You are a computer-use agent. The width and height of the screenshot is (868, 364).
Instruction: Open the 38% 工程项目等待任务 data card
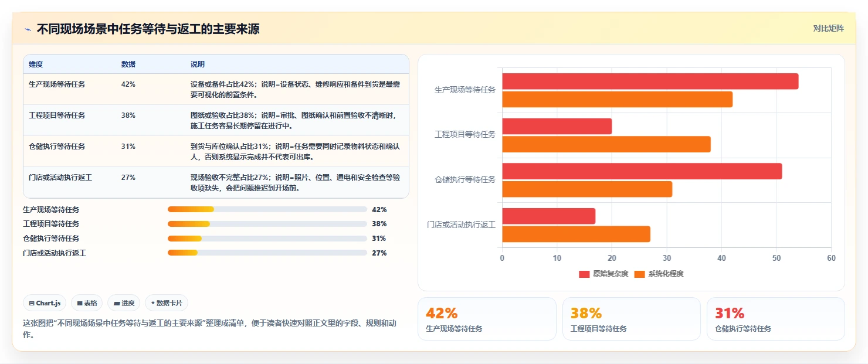click(x=631, y=319)
